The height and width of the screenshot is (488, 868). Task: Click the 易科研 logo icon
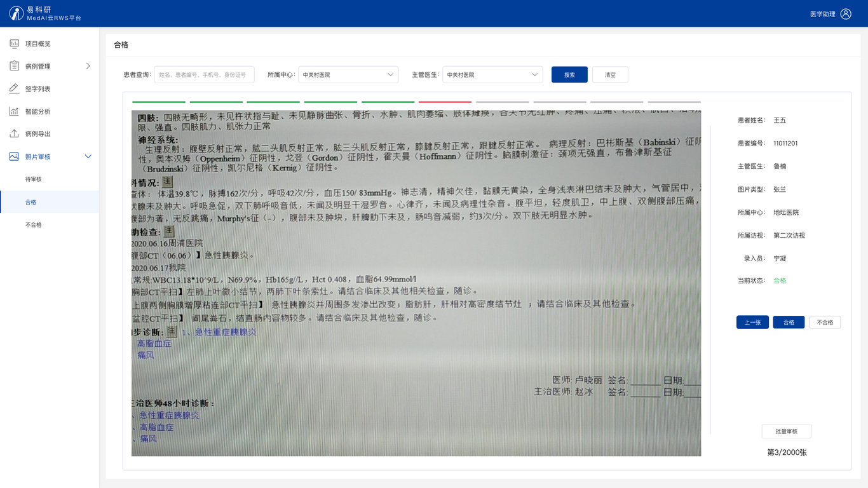[x=16, y=13]
